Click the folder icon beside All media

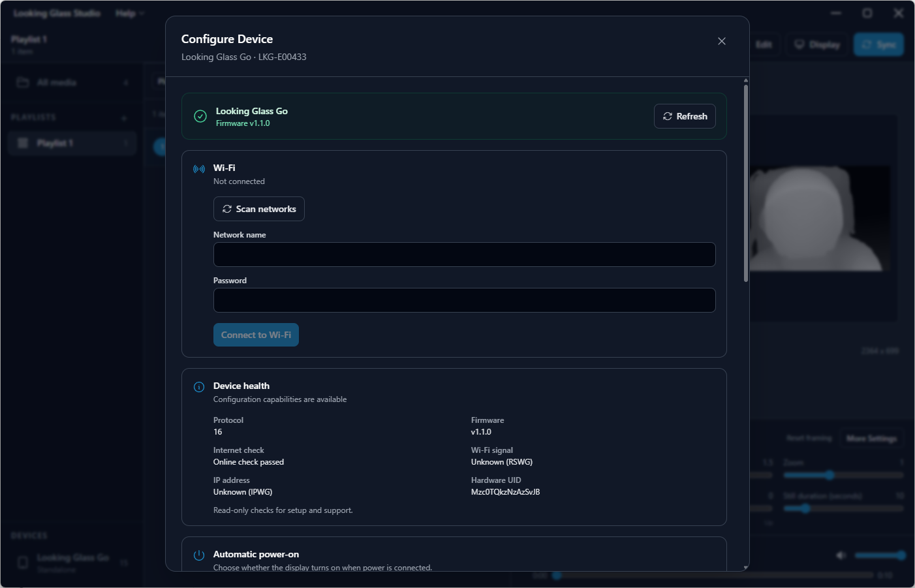coord(23,82)
